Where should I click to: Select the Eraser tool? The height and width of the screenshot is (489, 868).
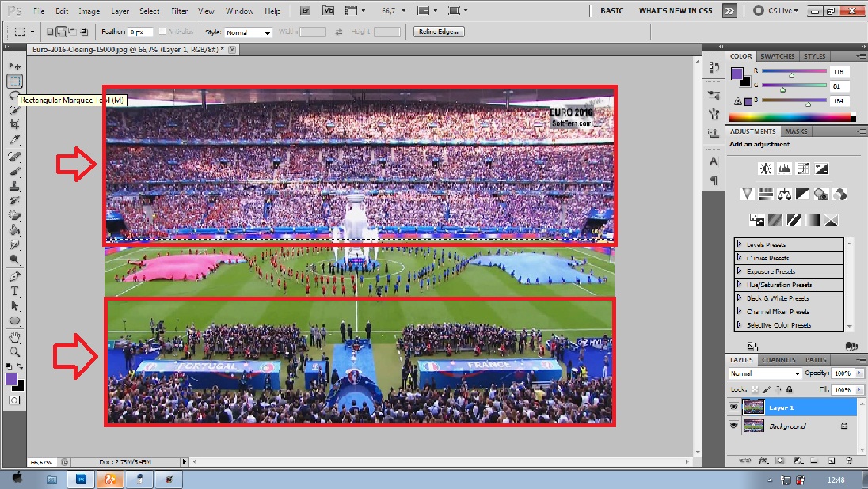click(14, 216)
